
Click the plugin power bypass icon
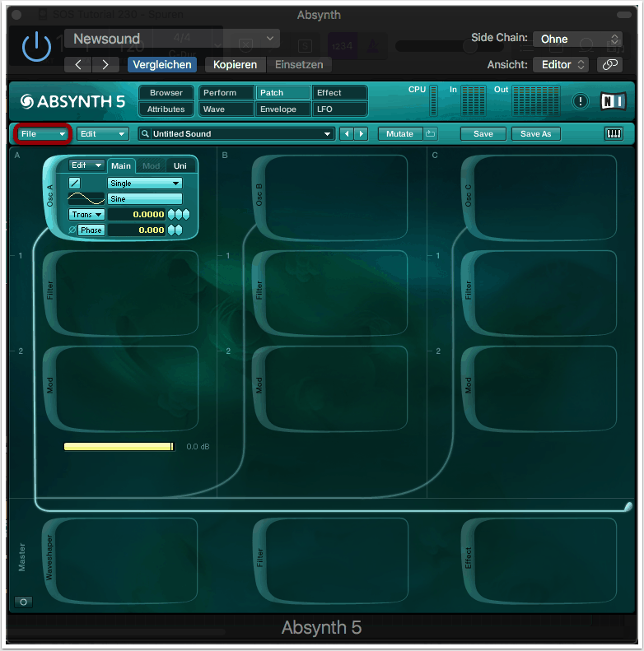coord(36,48)
